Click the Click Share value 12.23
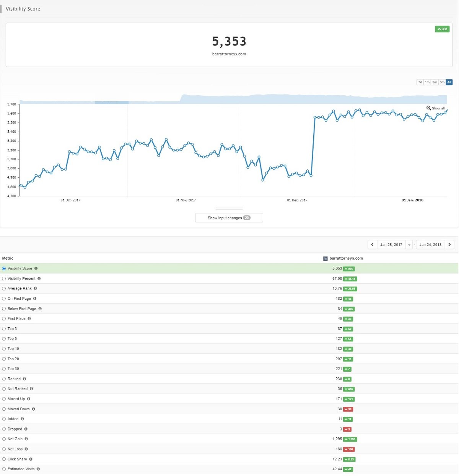 (x=337, y=459)
